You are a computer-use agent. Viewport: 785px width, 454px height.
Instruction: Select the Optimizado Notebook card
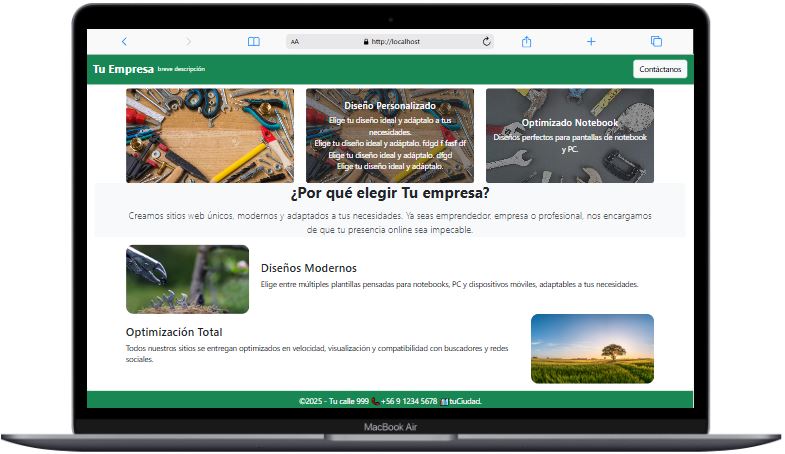(x=570, y=135)
